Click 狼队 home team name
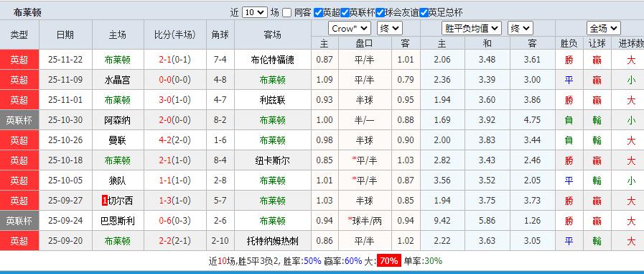 [118, 181]
